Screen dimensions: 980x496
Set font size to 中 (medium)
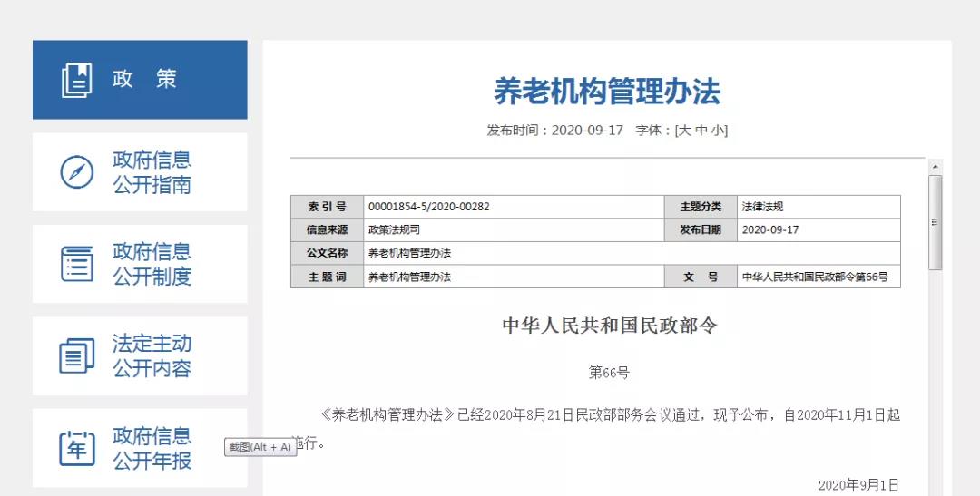(701, 130)
